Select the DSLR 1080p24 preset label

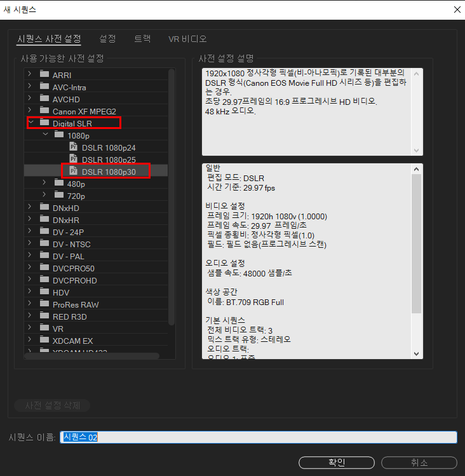click(109, 148)
